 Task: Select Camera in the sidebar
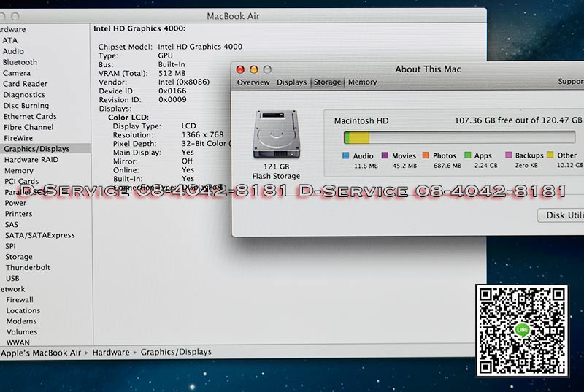click(x=16, y=73)
